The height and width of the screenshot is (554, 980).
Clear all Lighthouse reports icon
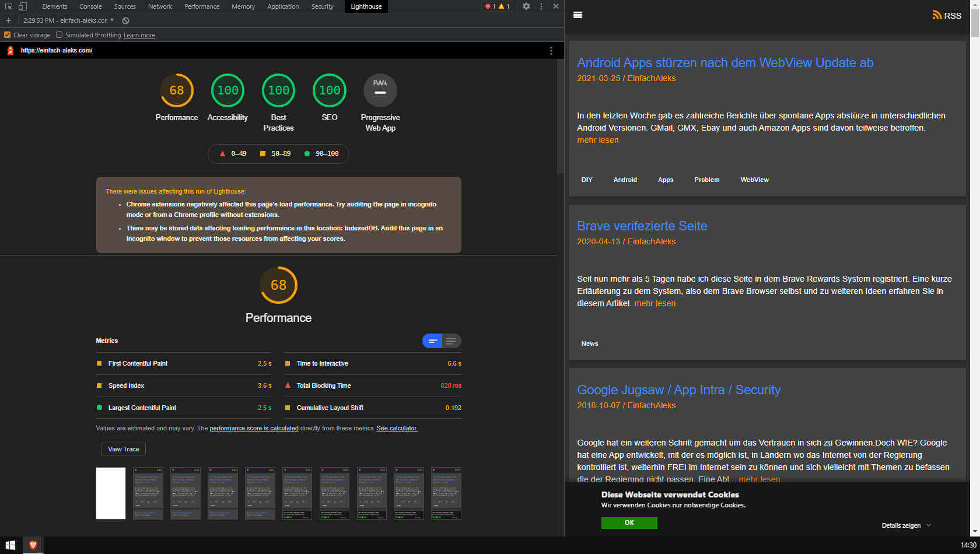tap(125, 20)
